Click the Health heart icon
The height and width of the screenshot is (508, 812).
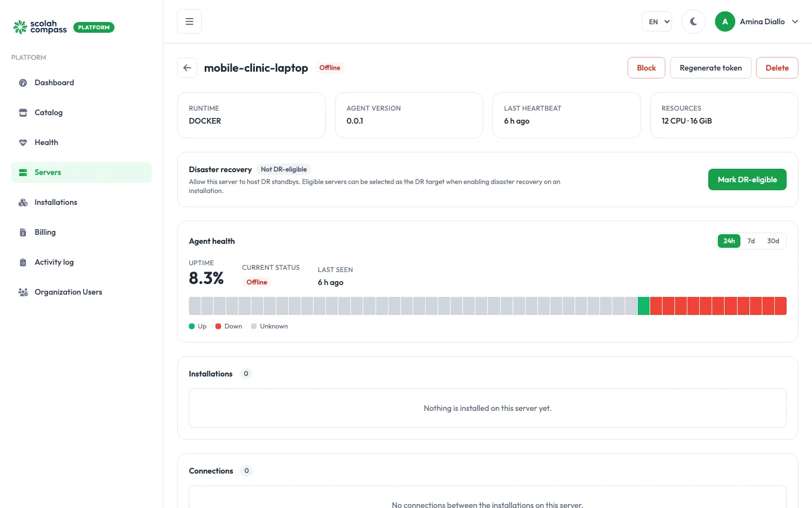[23, 142]
